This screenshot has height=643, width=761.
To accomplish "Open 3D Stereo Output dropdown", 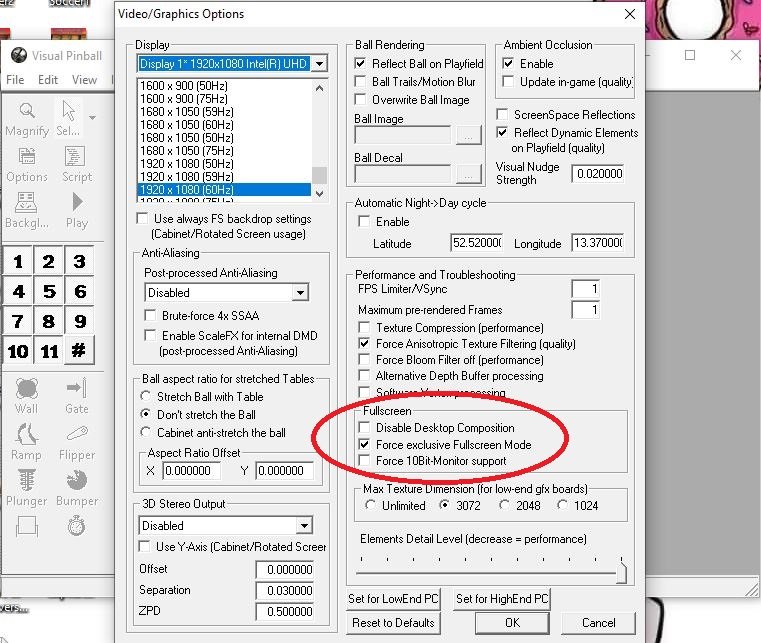I will [304, 526].
